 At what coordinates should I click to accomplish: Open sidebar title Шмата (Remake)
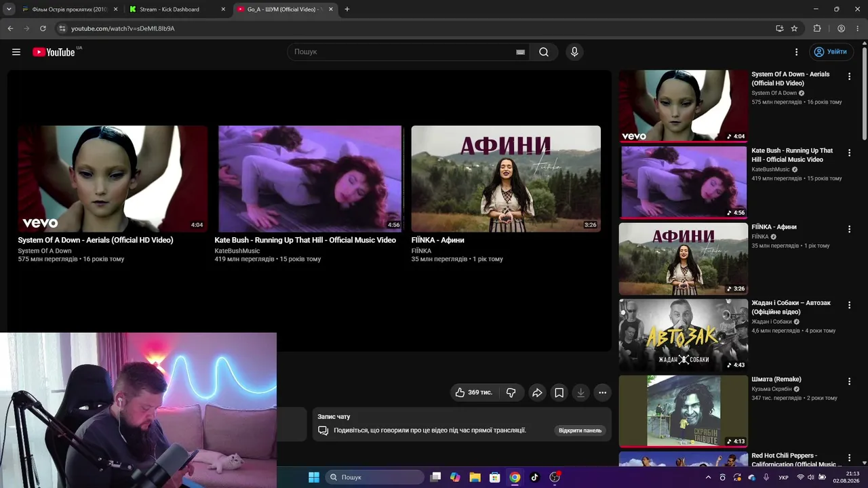[x=776, y=380]
